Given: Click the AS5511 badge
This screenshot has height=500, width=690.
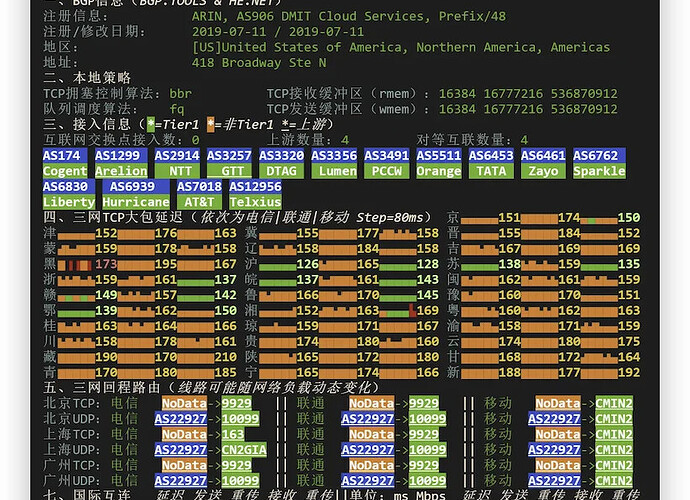Looking at the screenshot, I should pos(439,155).
